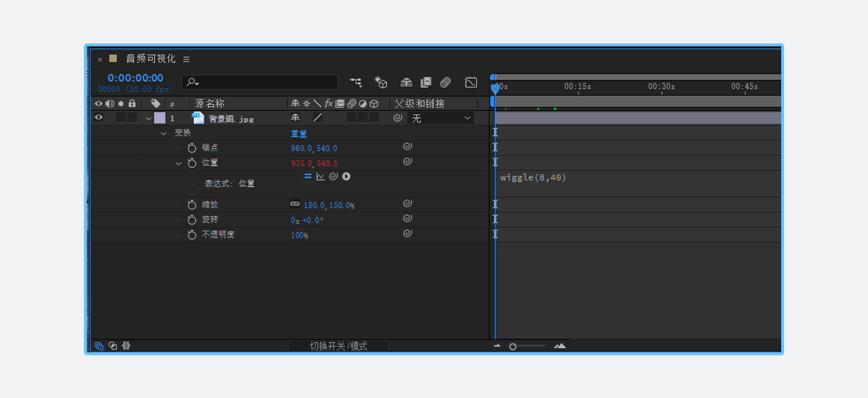This screenshot has width=868, height=398.
Task: Select the 音频可视化 composition tab
Action: coord(150,59)
